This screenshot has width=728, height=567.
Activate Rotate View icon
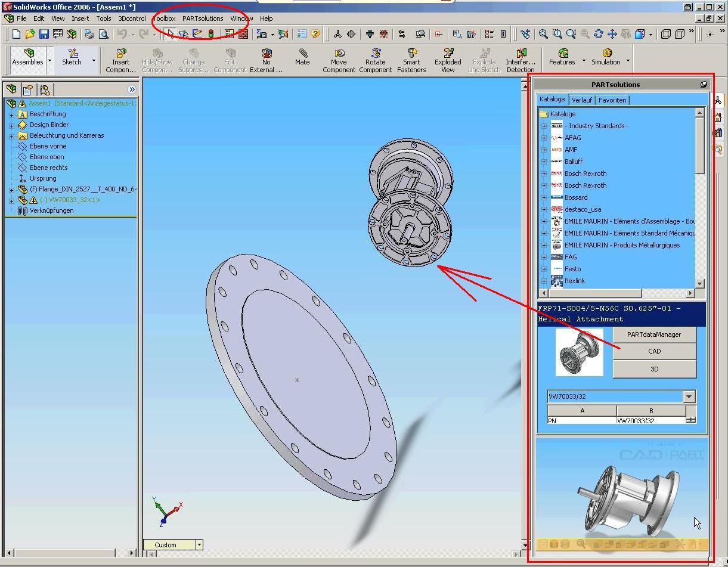click(599, 35)
